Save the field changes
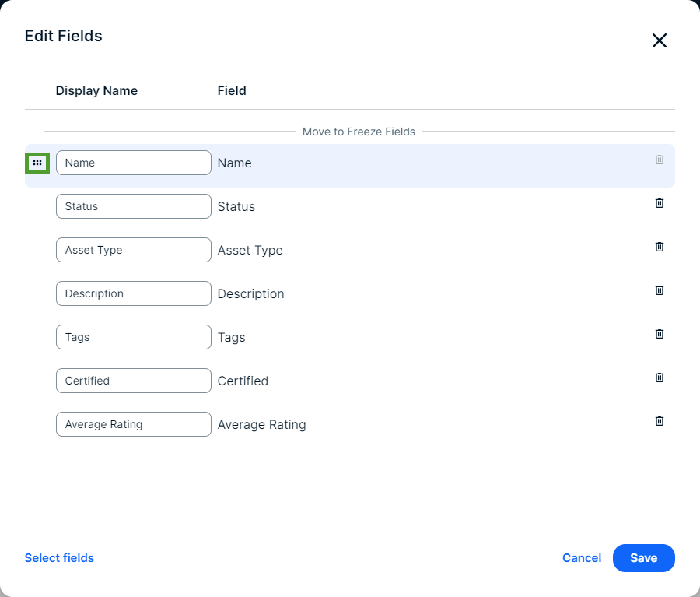The height and width of the screenshot is (597, 700). pos(643,558)
